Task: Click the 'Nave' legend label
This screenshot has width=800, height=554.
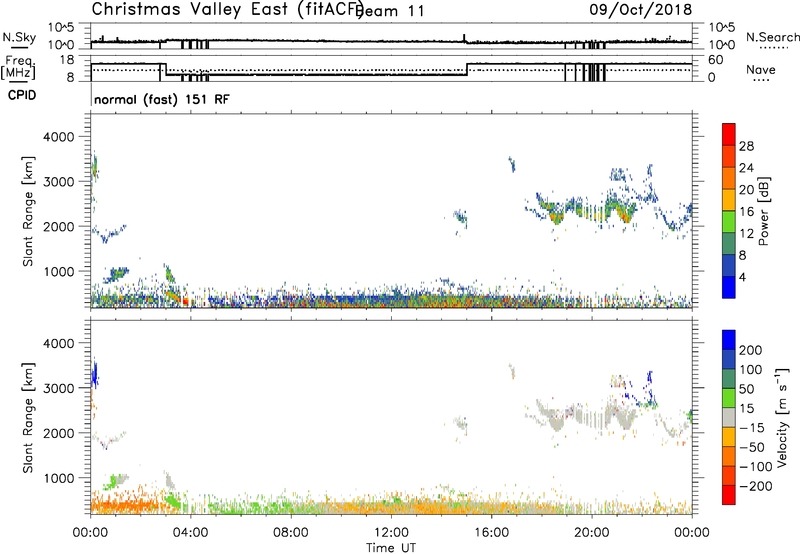Action: click(760, 69)
